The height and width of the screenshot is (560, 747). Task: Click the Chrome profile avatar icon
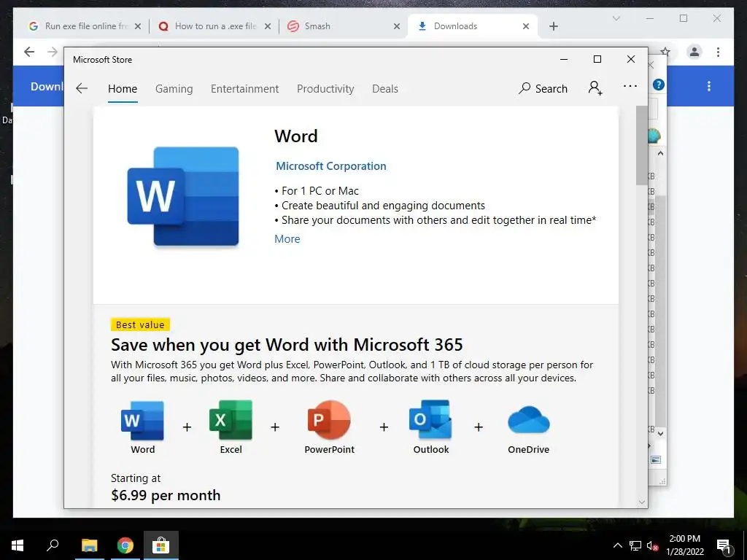pos(694,52)
